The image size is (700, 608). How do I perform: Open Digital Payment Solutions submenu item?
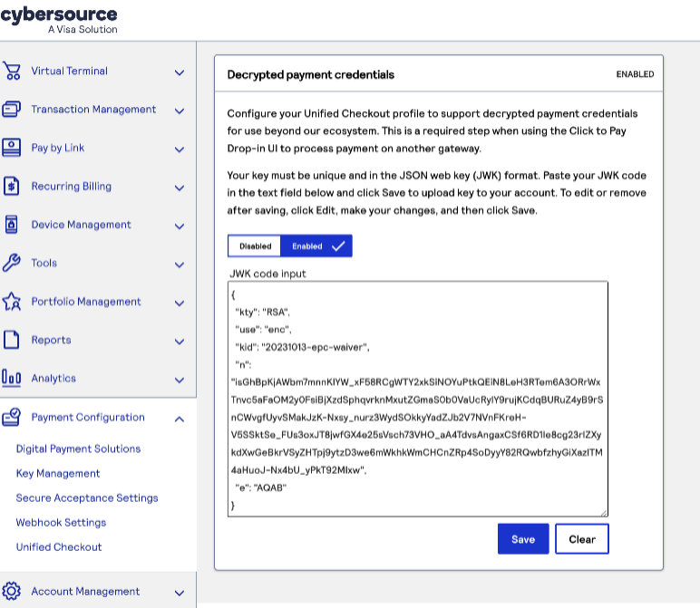click(78, 449)
